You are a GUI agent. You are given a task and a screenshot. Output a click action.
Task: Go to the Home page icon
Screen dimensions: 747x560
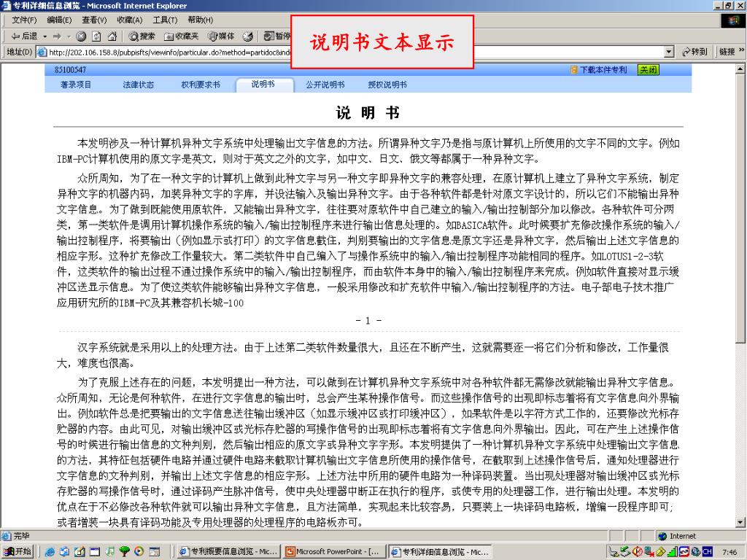[x=112, y=36]
